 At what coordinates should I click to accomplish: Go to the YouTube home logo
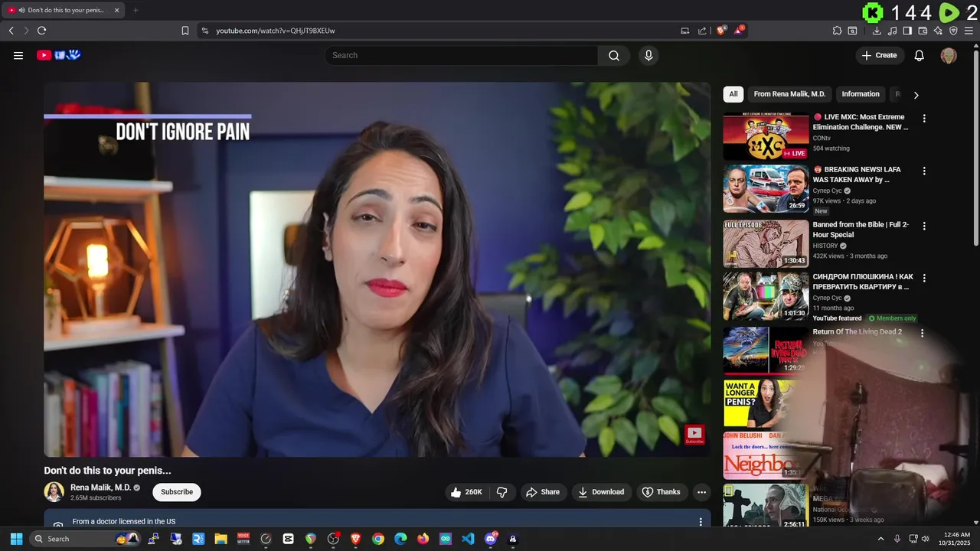tap(59, 55)
